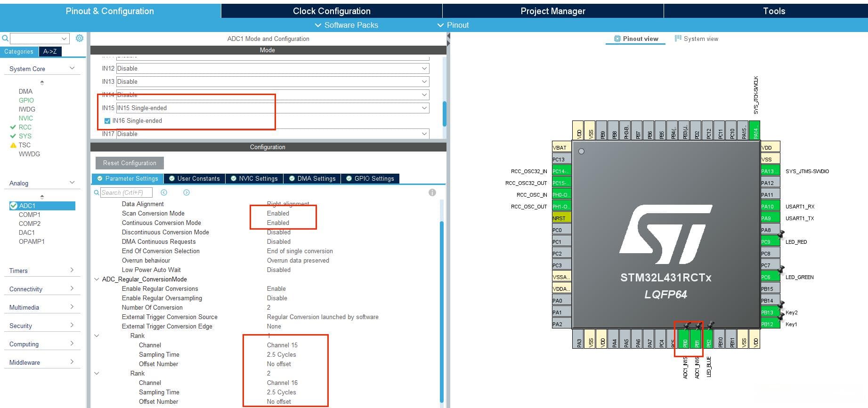Select COMP1 in Analog list
This screenshot has height=408, width=868.
click(30, 215)
